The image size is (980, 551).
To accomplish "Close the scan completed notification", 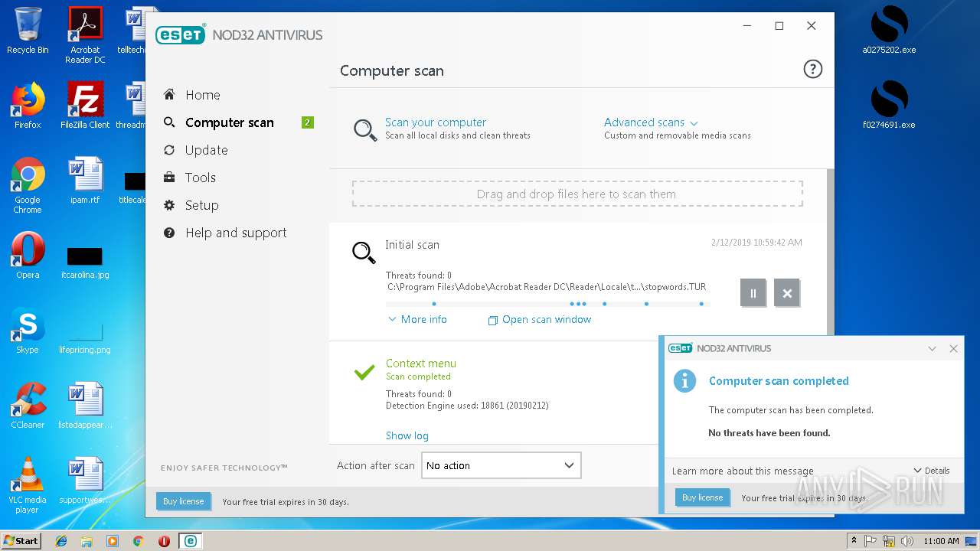I will pos(953,348).
